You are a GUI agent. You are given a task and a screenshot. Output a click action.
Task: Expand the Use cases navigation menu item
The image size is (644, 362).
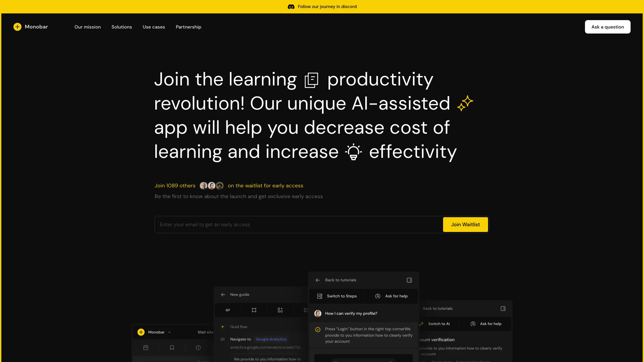tap(154, 27)
